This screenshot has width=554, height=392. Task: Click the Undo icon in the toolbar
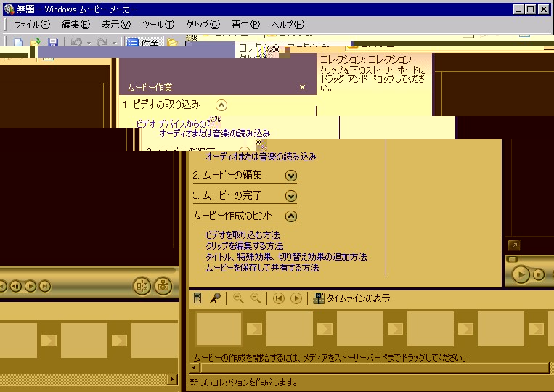(76, 44)
